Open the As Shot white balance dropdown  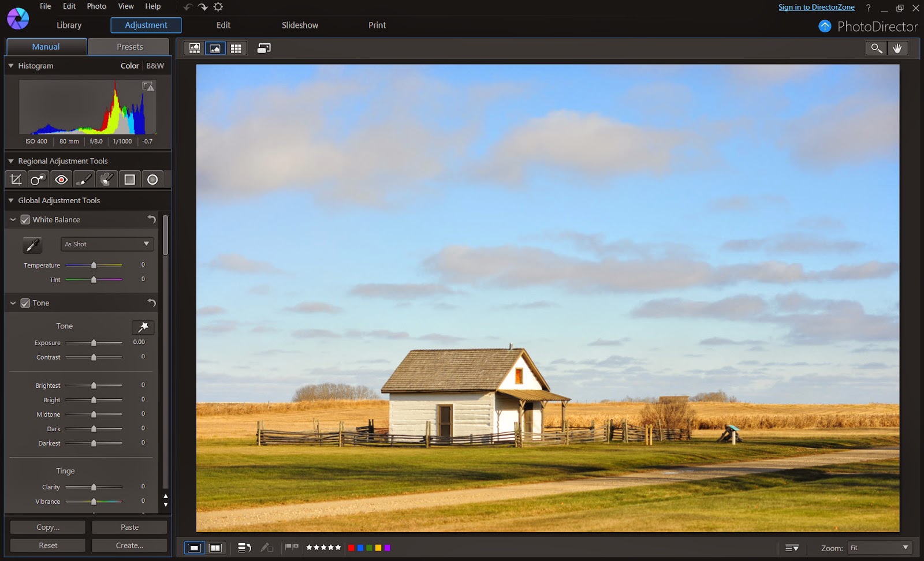107,244
